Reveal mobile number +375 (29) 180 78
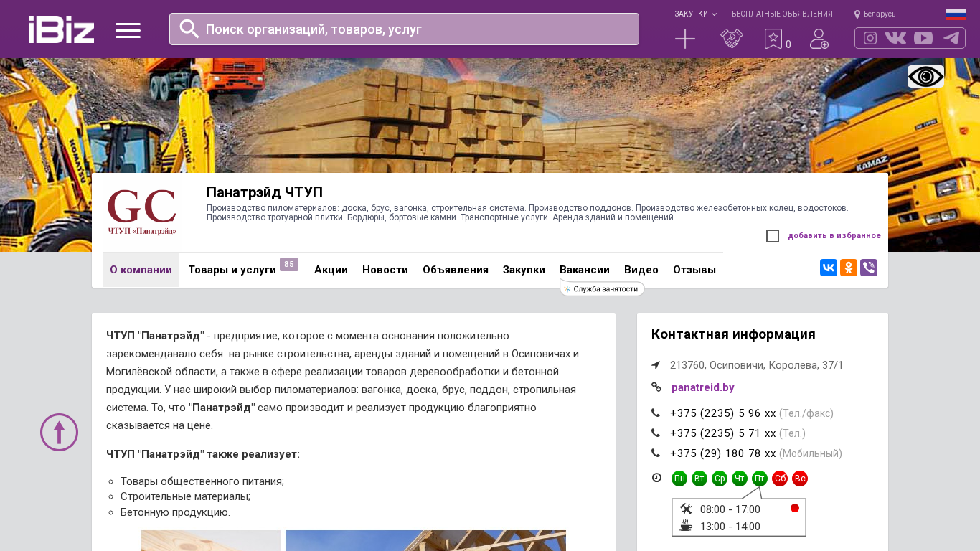Image resolution: width=980 pixels, height=551 pixels. (723, 453)
